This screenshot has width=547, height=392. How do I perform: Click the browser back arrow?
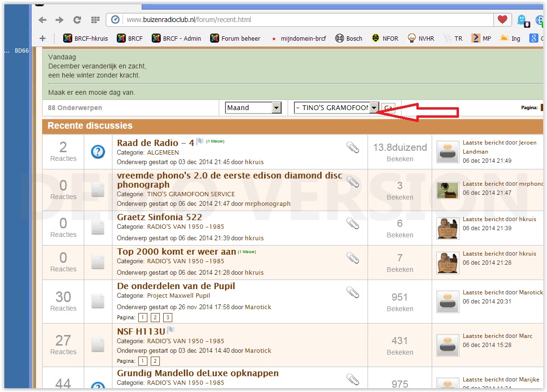(43, 20)
